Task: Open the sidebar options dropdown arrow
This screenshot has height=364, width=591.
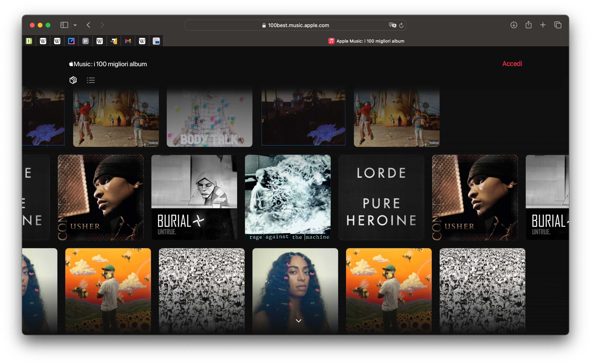Action: (75, 25)
